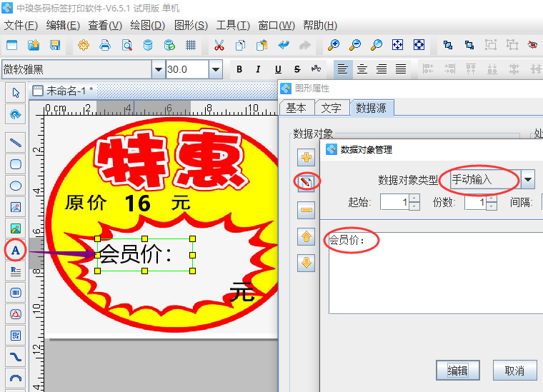This screenshot has width=543, height=392.
Task: Select the text tool (A) in sidebar
Action: [16, 250]
